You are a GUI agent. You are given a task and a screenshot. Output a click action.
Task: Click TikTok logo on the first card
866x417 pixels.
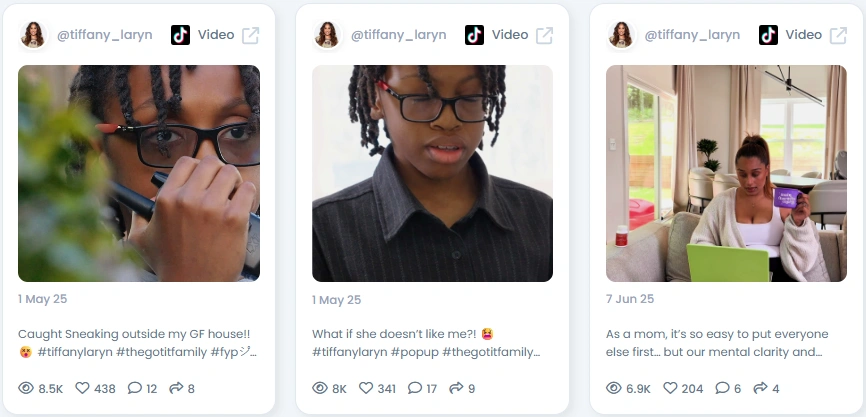pyautogui.click(x=180, y=35)
